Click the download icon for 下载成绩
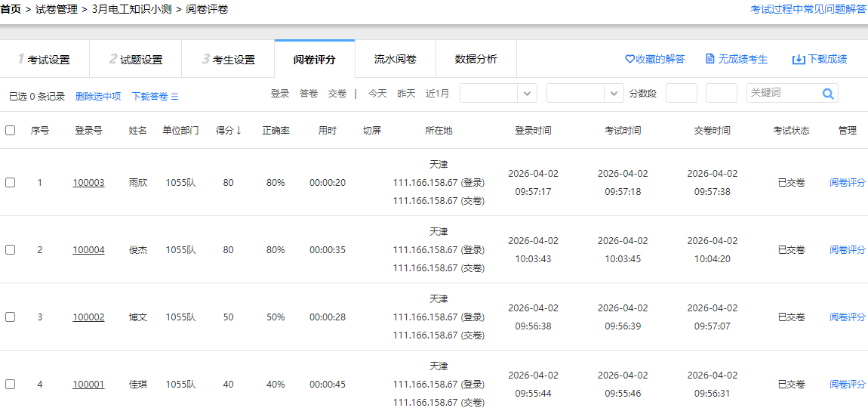Viewport: 868px width, 408px height. [x=799, y=60]
